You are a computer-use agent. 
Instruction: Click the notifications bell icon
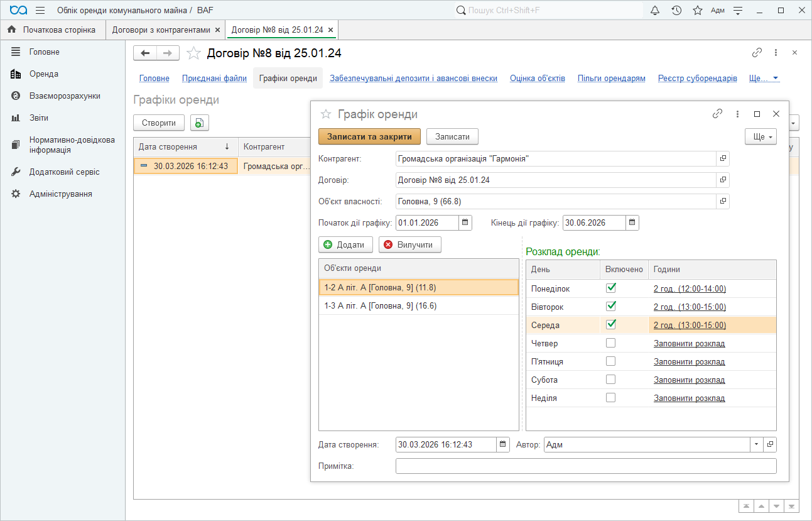(x=655, y=10)
